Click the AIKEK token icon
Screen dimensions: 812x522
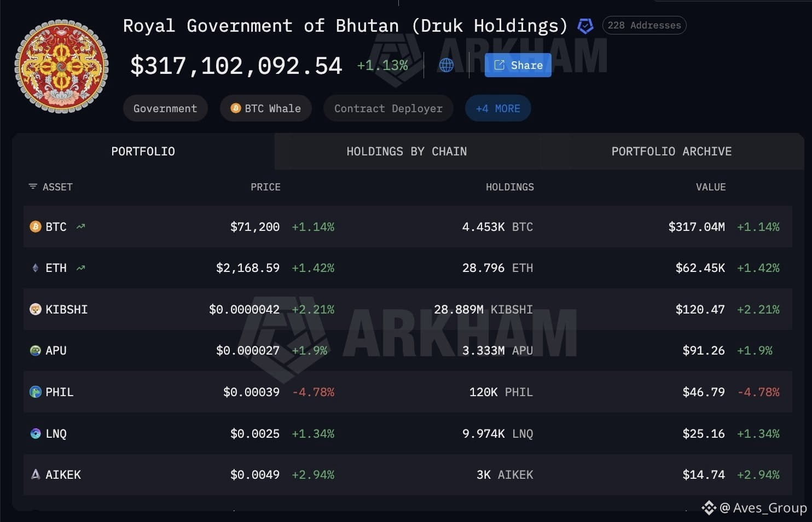tap(36, 474)
